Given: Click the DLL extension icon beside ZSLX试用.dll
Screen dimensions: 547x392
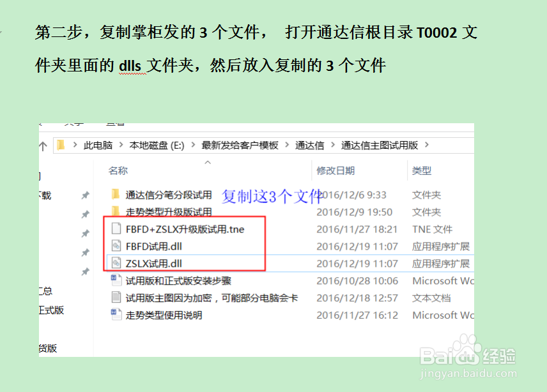Looking at the screenshot, I should (x=115, y=263).
